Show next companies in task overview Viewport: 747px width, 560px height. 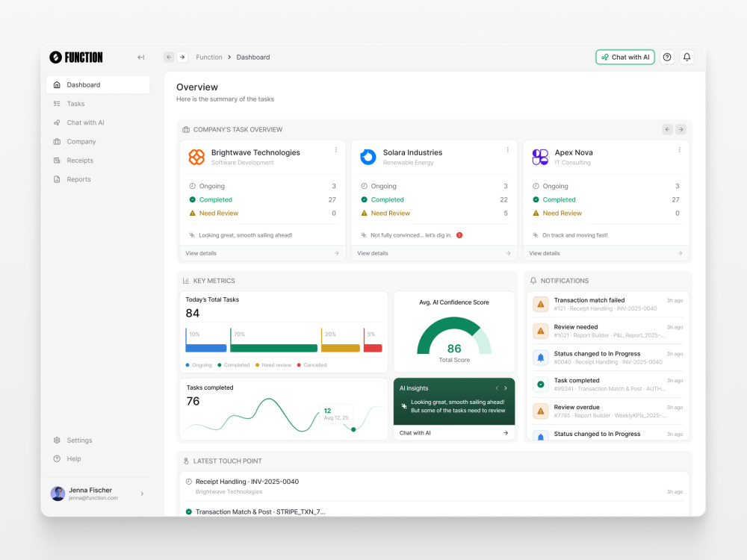pyautogui.click(x=681, y=129)
